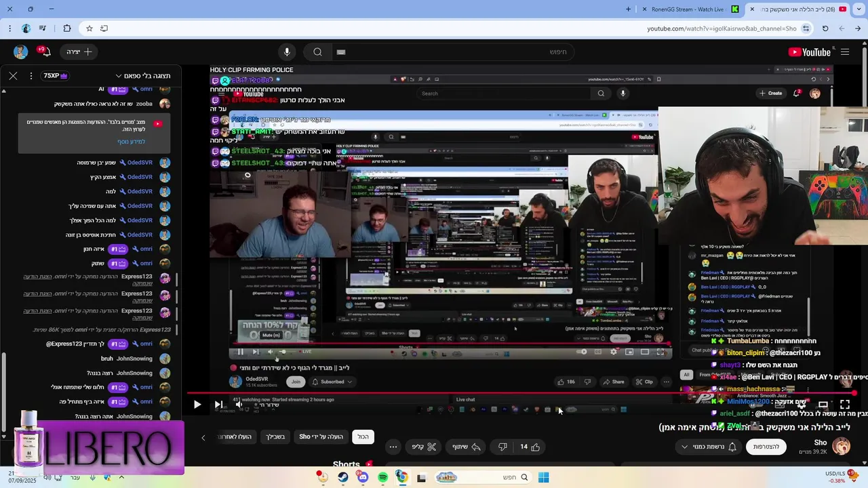
Task: Click the magnifier search button
Action: [317, 52]
